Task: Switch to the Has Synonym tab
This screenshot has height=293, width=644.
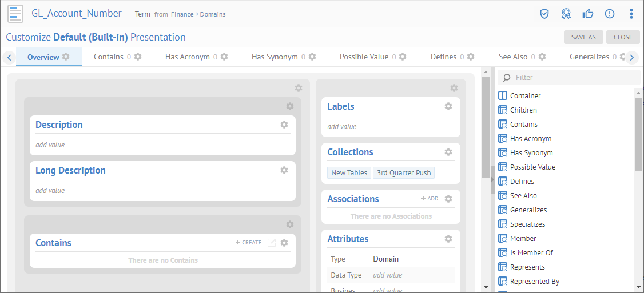Action: click(x=275, y=57)
